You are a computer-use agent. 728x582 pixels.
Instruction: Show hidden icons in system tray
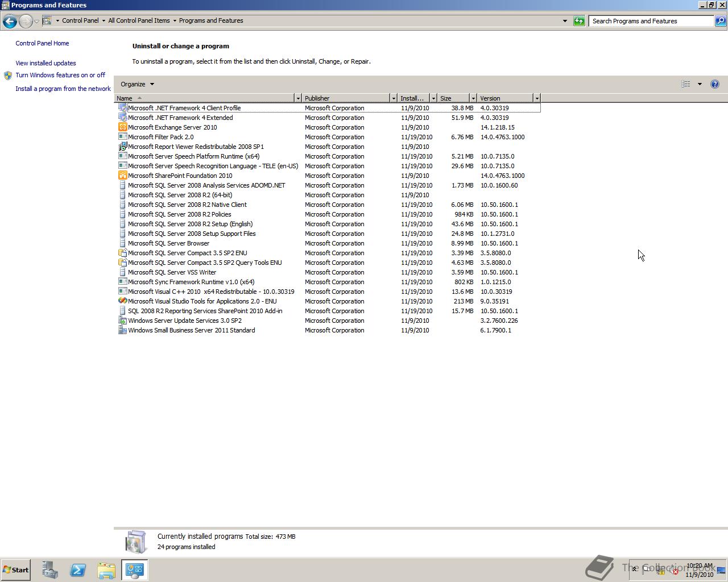[x=635, y=569]
